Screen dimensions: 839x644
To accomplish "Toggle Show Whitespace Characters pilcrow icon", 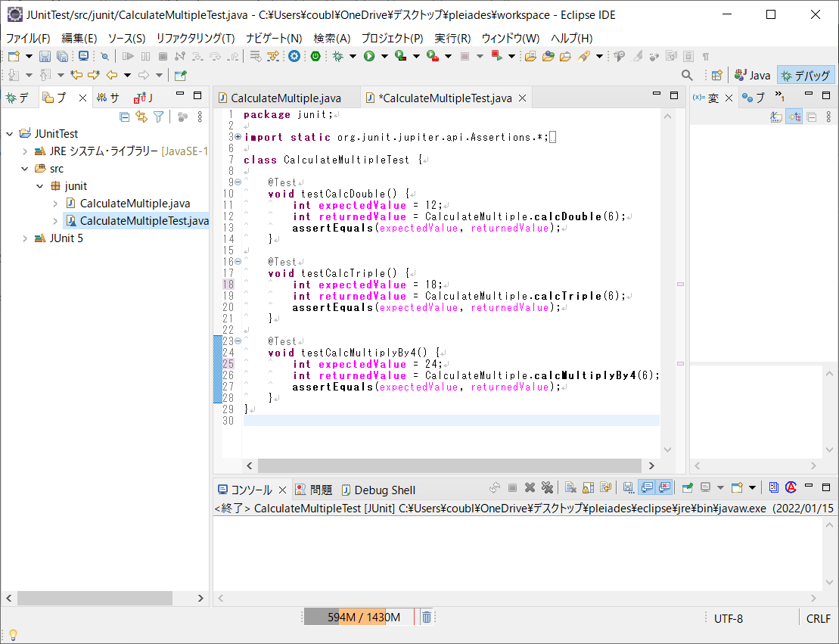I will pos(706,56).
